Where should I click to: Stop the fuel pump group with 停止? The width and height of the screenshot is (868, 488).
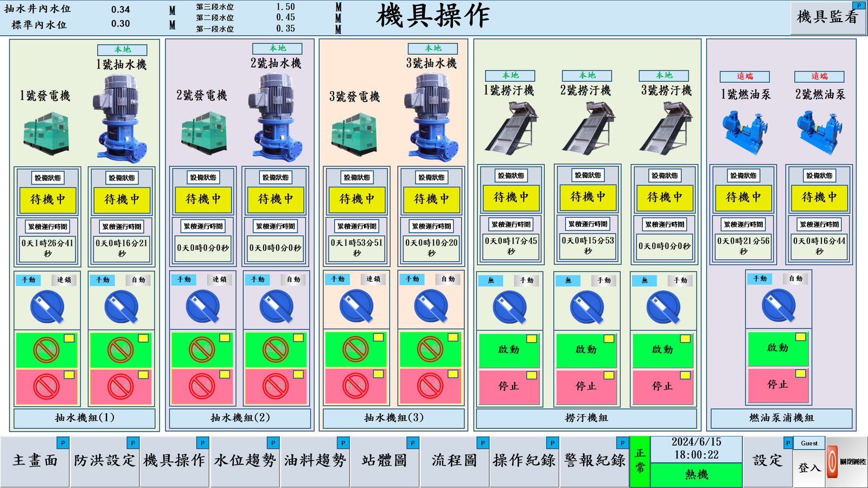[x=778, y=385]
